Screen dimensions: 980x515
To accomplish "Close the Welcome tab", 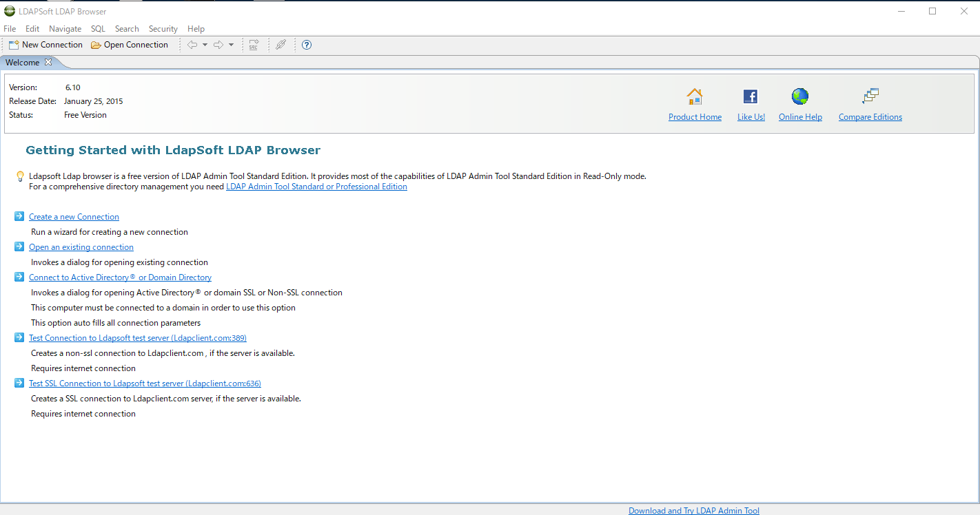I will (x=48, y=62).
